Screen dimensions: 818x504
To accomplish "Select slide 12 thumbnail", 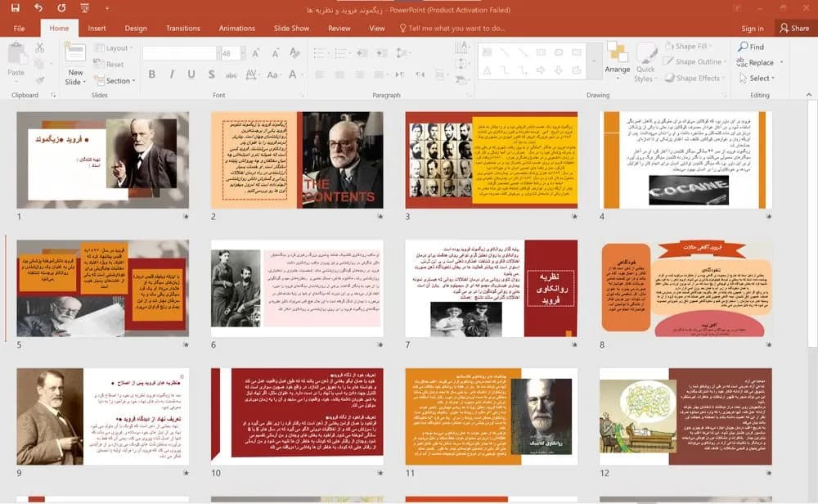I will (685, 416).
